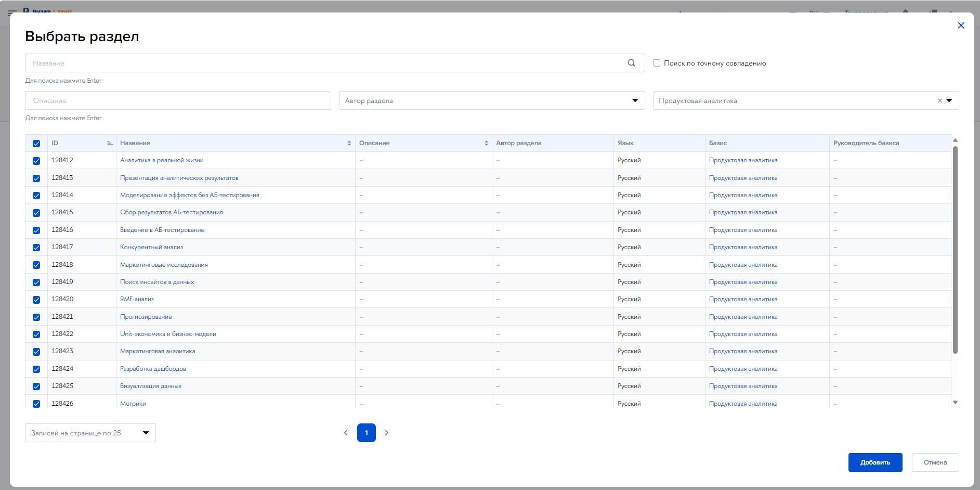Go to next page arrow

[x=386, y=433]
